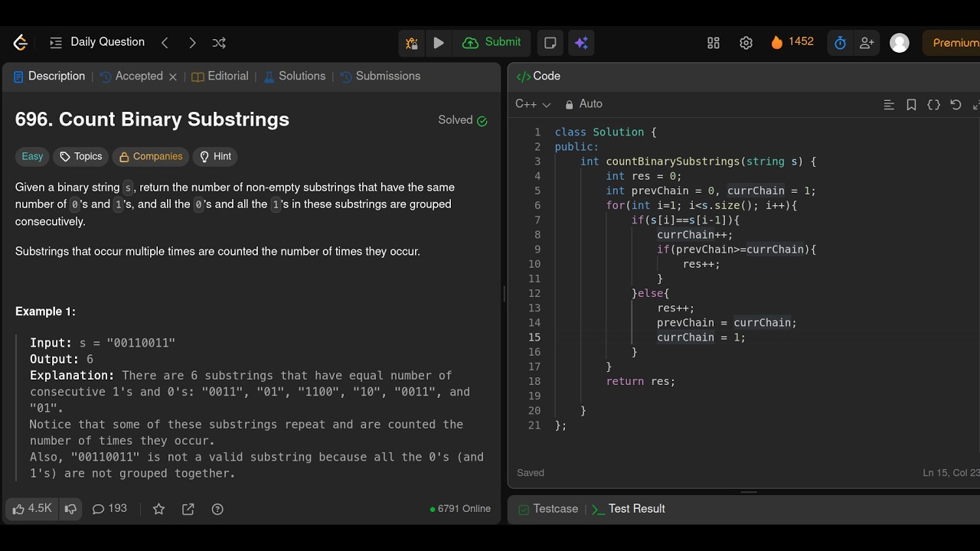Submit the solution

(x=492, y=43)
